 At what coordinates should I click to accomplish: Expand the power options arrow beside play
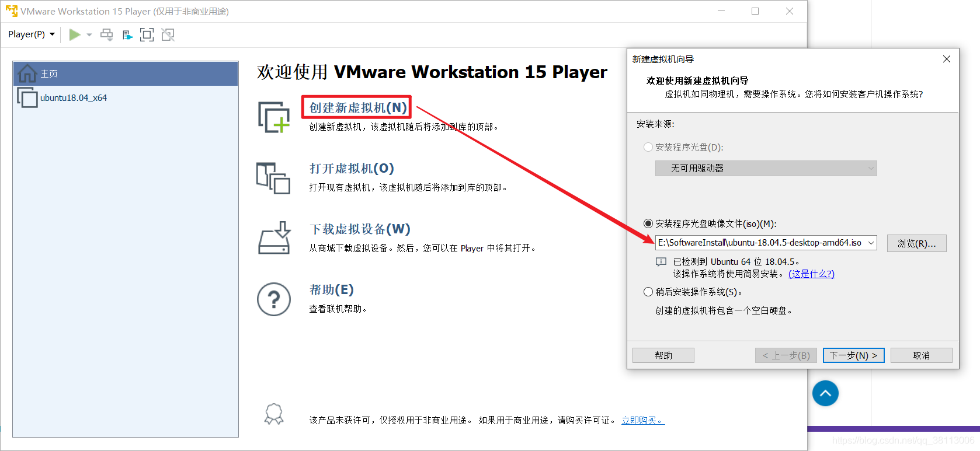[x=89, y=35]
